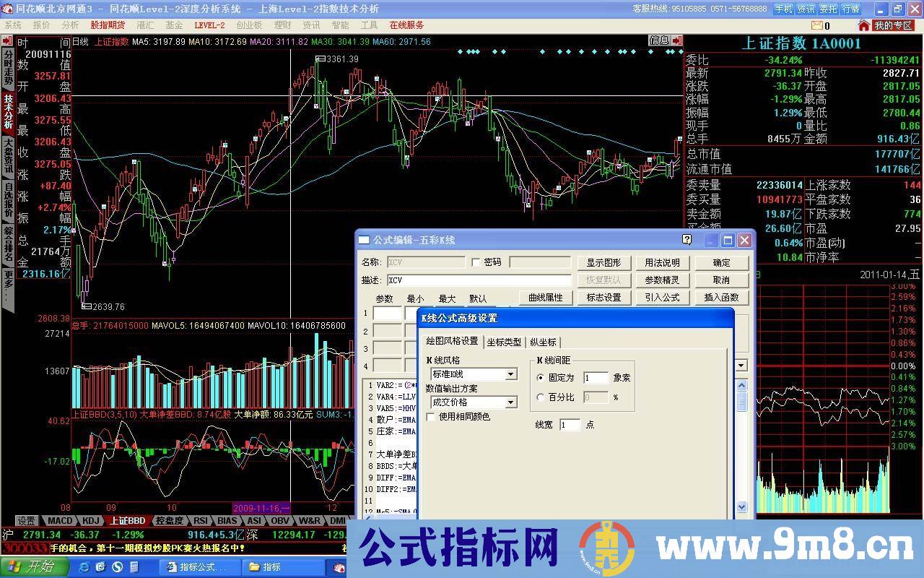Click the 行情 button in title bar
The height and width of the screenshot is (578, 924).
pyautogui.click(x=850, y=9)
